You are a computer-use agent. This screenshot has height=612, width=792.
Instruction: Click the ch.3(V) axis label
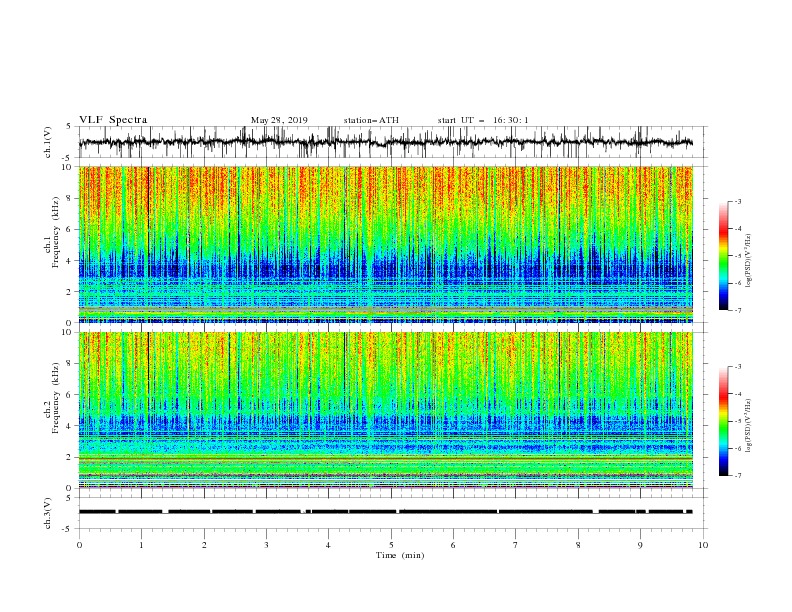pos(48,513)
